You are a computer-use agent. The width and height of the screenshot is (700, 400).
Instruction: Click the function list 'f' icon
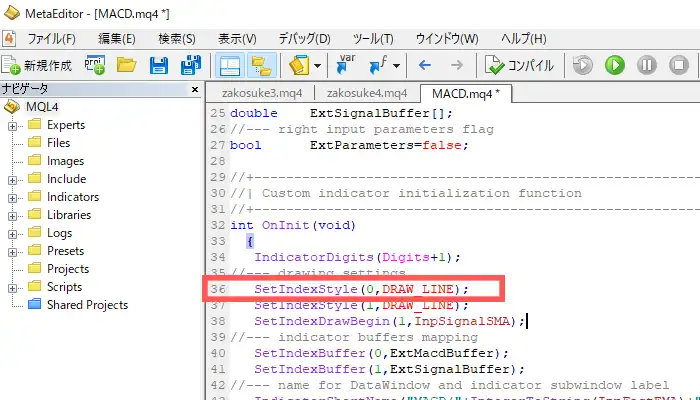[378, 65]
